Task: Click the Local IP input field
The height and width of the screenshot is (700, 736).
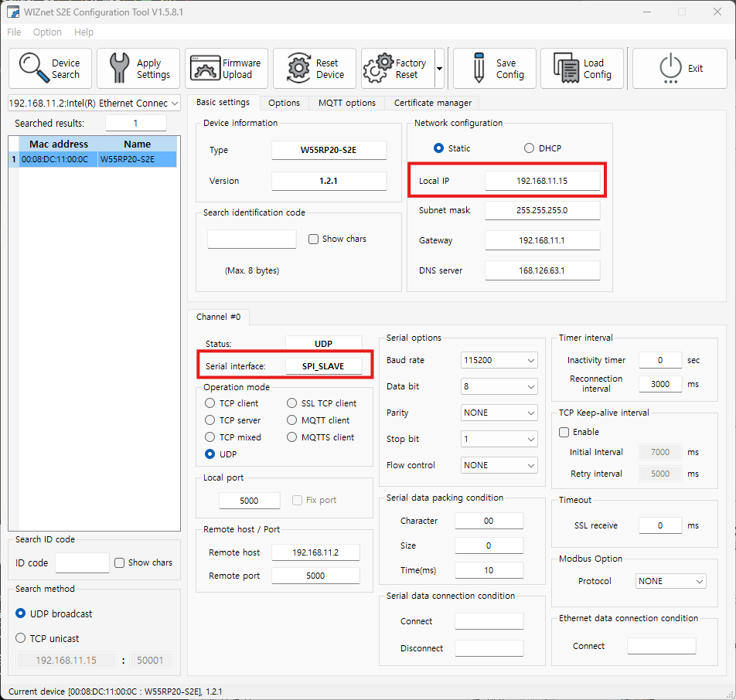Action: (542, 181)
